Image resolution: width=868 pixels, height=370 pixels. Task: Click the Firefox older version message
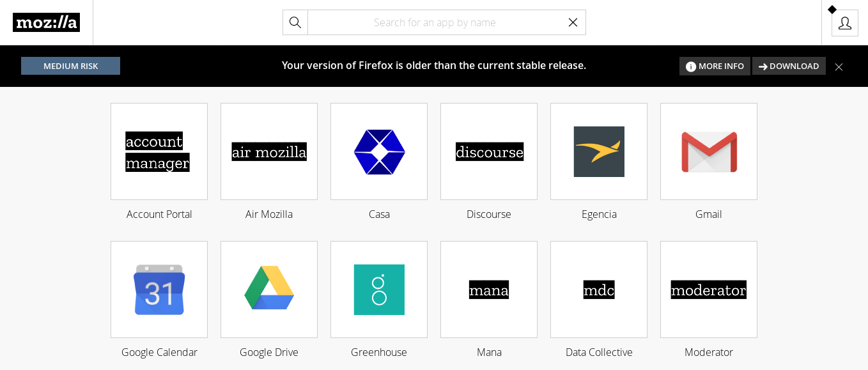coord(434,65)
